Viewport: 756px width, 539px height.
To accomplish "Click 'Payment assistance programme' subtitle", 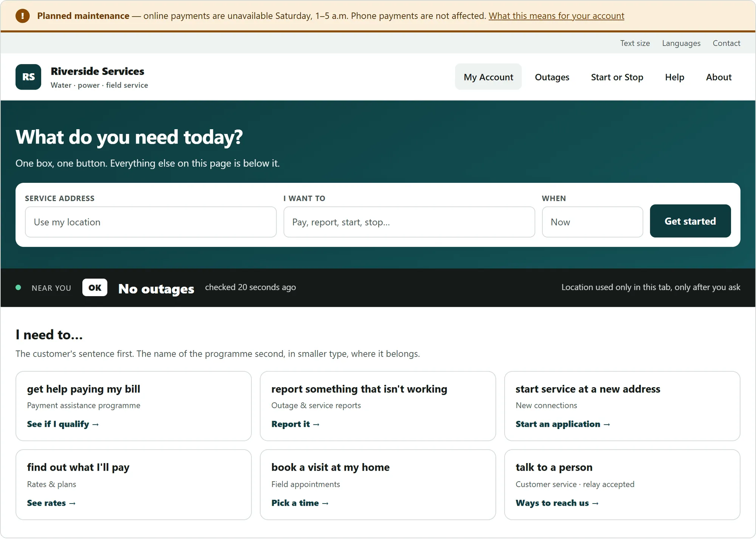I will [84, 406].
